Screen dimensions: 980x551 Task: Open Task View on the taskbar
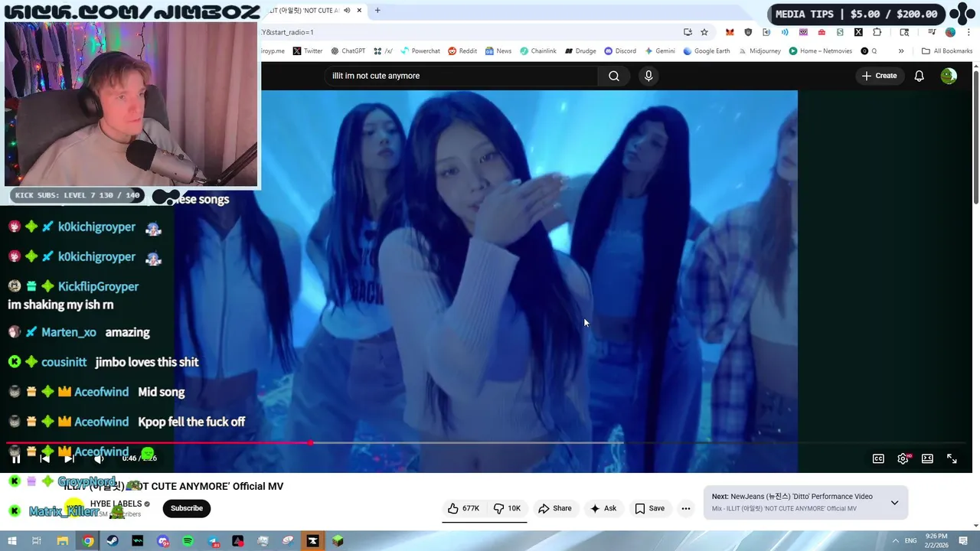point(37,541)
